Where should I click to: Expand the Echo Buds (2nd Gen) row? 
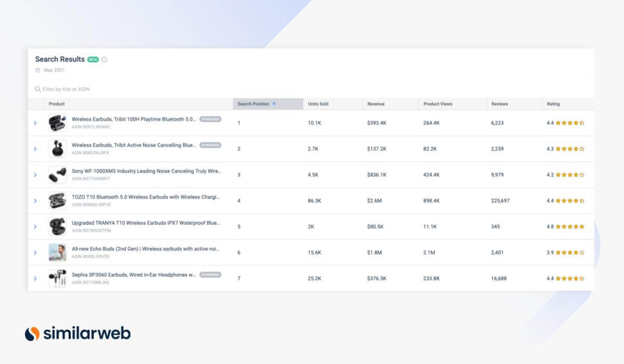coord(35,253)
